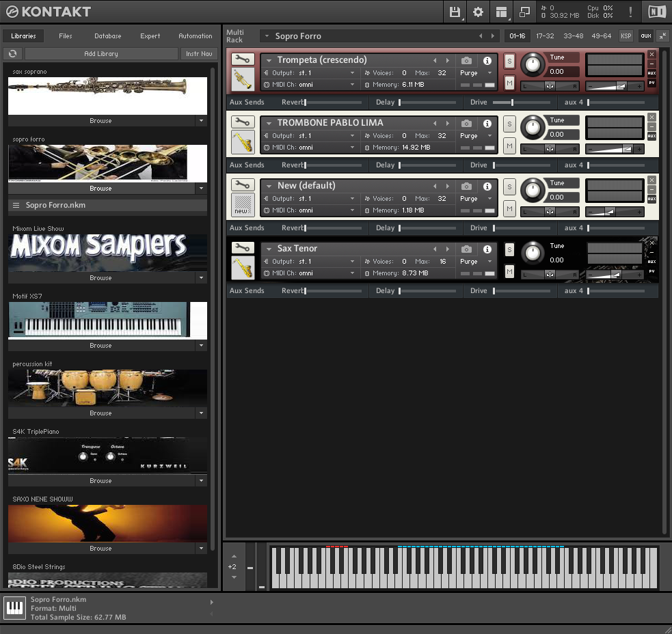This screenshot has width=672, height=634.
Task: Show info for Trompeta instrument
Action: coord(487,61)
